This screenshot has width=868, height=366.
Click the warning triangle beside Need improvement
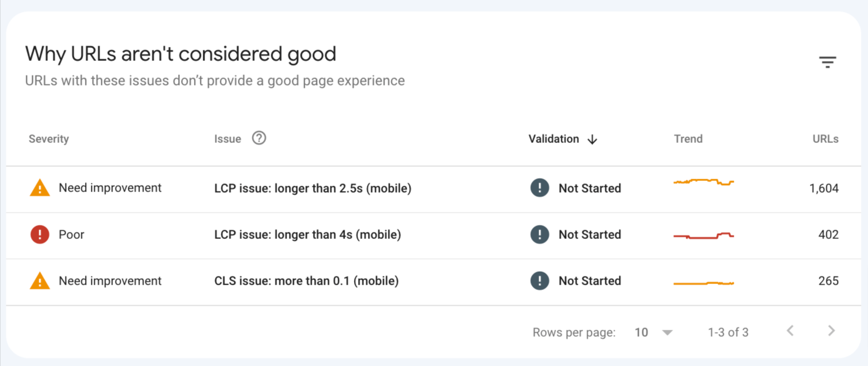coord(39,187)
